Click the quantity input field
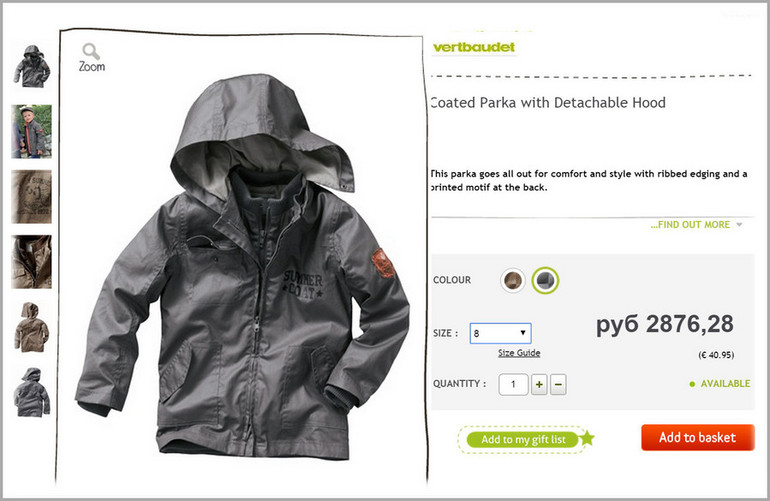 pyautogui.click(x=513, y=384)
